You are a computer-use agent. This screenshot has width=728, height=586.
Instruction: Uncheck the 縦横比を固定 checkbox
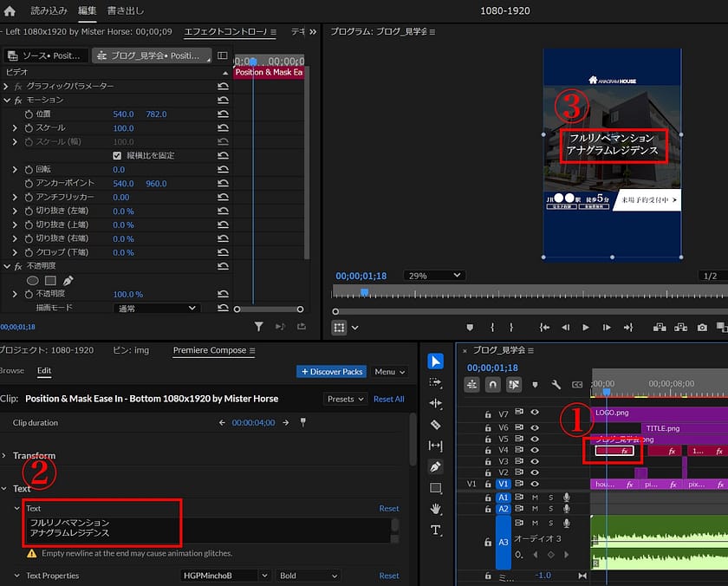[117, 155]
